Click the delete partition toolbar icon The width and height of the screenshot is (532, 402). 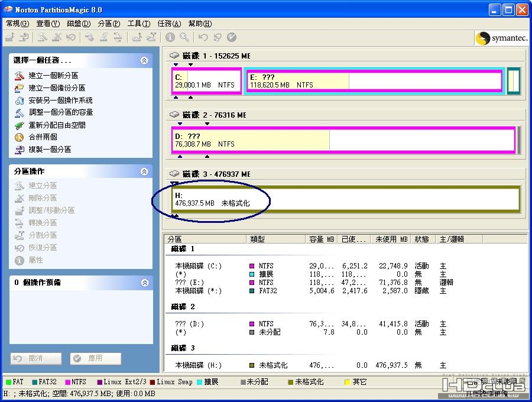[57, 37]
